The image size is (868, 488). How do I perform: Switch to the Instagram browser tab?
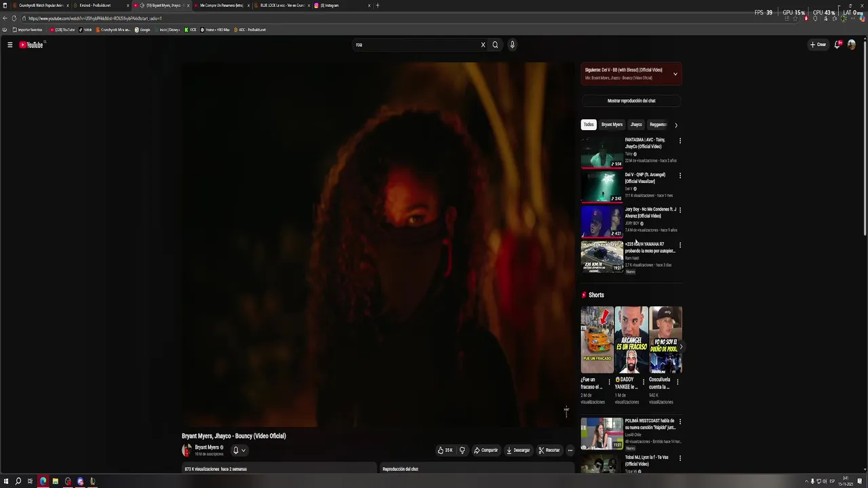341,5
